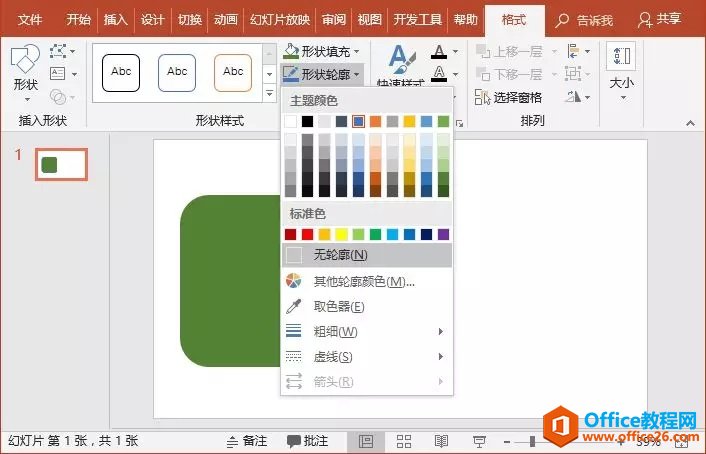706x454 pixels.
Task: Open the 形状轮廓 dropdown arrow
Action: pos(357,74)
